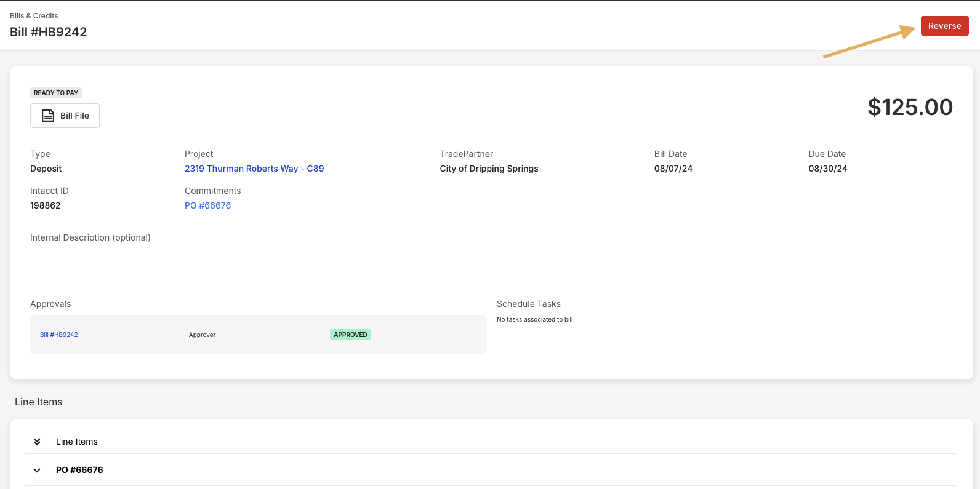Click the document icon on Bill File
This screenshot has width=980, height=489.
coord(47,116)
